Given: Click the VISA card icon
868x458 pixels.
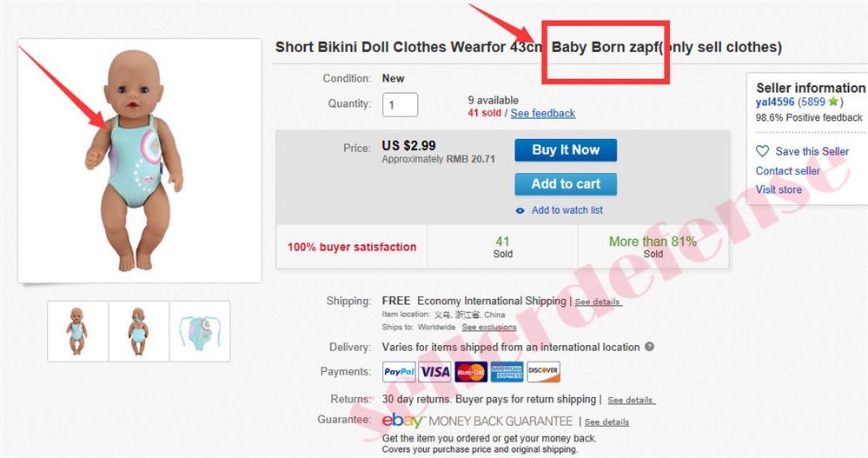Looking at the screenshot, I should [x=434, y=372].
